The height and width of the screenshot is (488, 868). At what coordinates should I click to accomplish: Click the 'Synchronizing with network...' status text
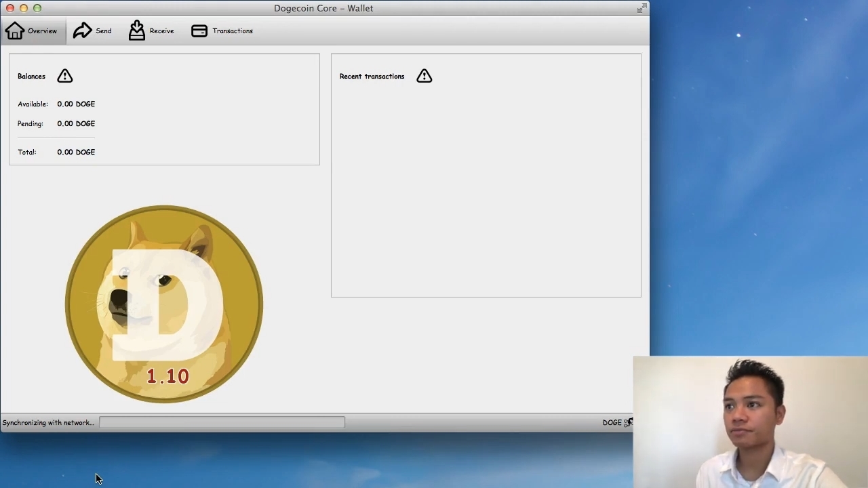click(48, 422)
